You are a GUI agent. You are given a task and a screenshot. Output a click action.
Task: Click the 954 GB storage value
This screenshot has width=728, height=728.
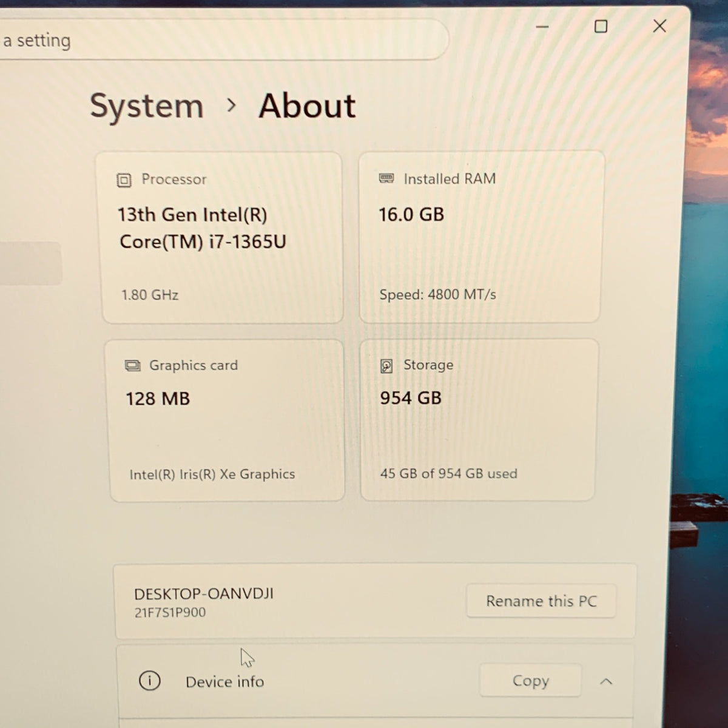411,398
